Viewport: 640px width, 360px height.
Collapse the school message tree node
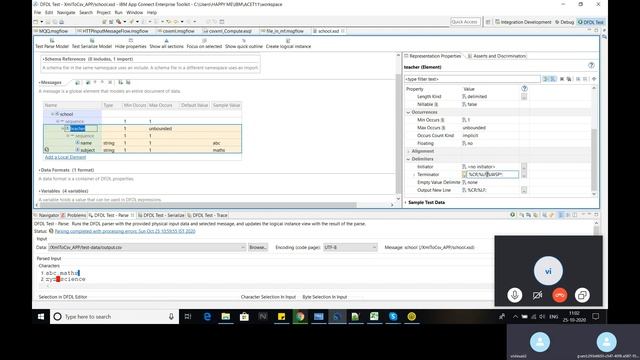[52, 114]
